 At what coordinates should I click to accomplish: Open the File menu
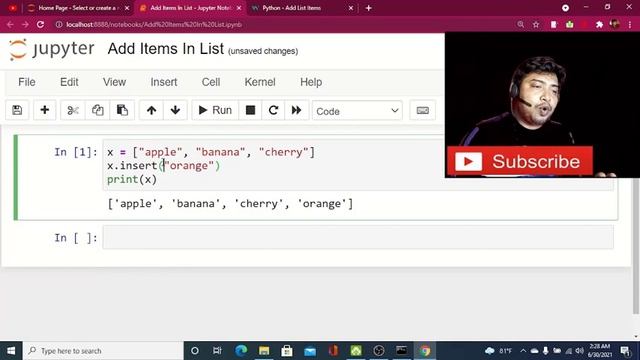pos(27,82)
